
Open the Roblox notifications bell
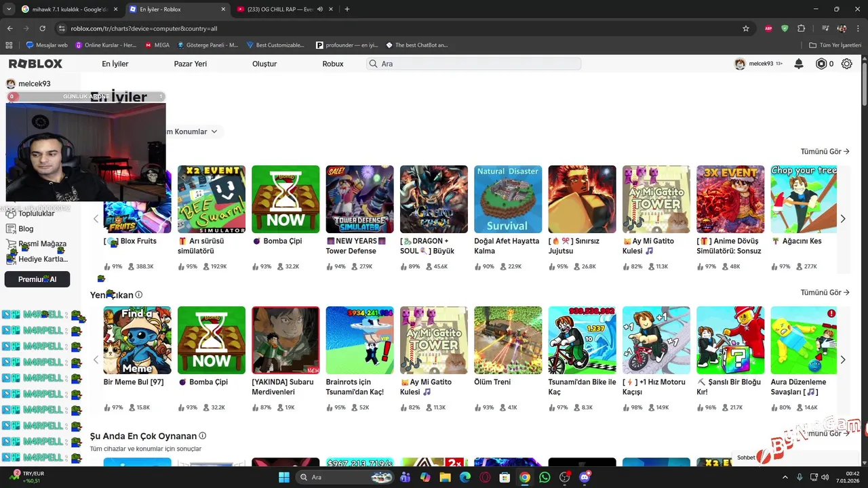pyautogui.click(x=799, y=64)
